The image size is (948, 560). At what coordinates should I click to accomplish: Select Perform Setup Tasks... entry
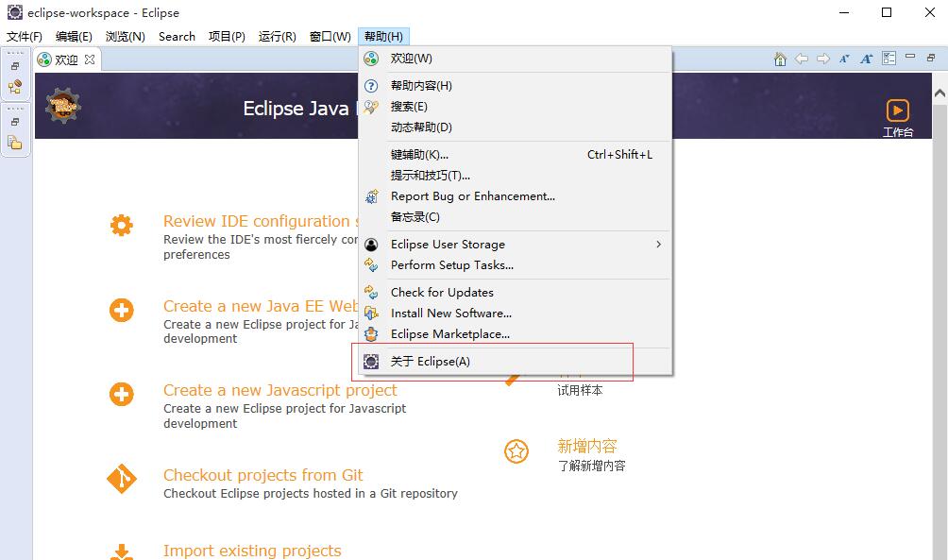[x=516, y=264]
